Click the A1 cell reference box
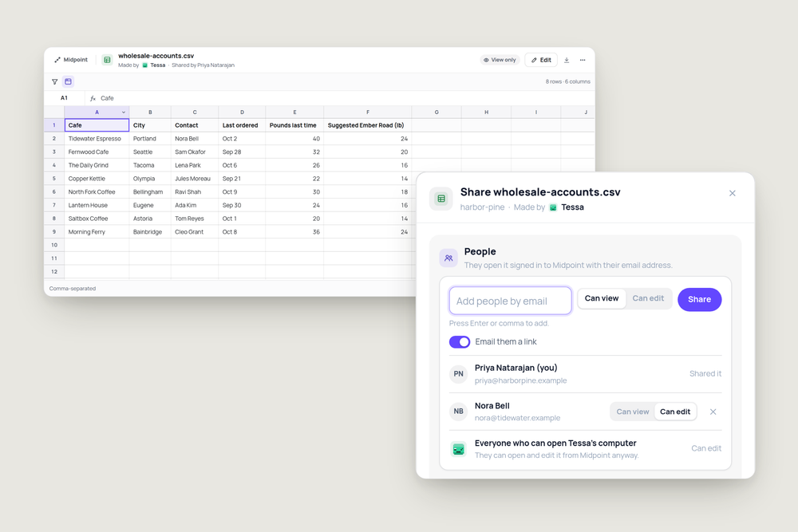 click(64, 98)
